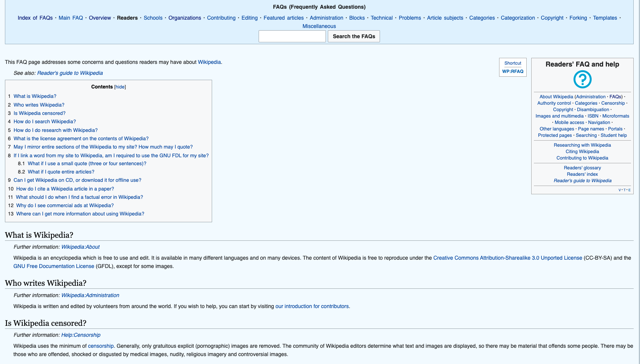Open About Wikipedia in sidebar box
Image resolution: width=642 pixels, height=364 pixels.
[x=556, y=97]
